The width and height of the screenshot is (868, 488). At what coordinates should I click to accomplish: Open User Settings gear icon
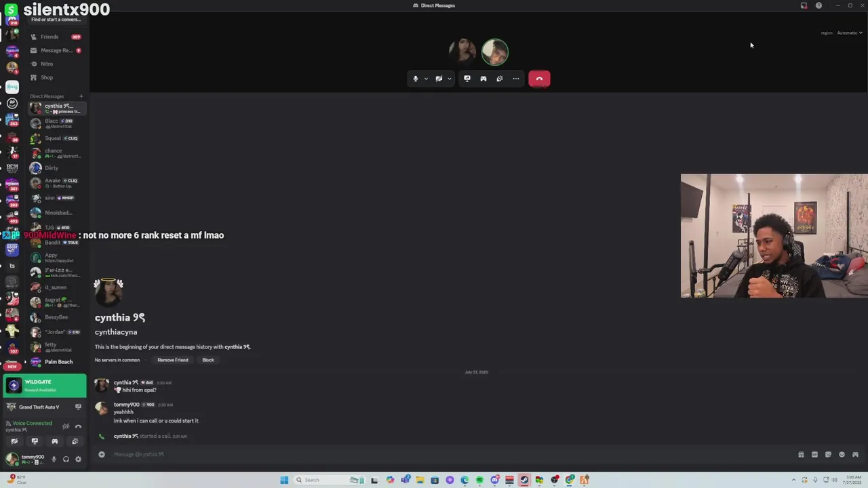[78, 459]
